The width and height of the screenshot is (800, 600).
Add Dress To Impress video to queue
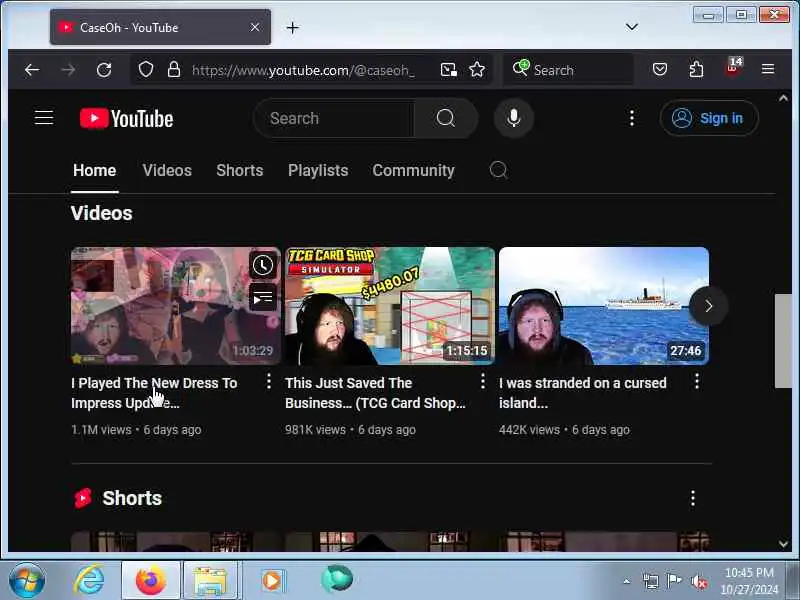[263, 297]
